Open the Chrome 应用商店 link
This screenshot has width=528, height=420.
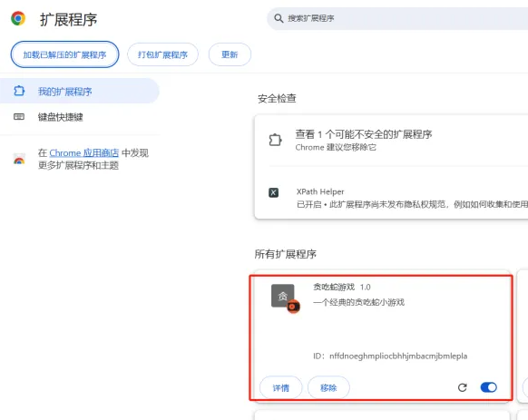pos(84,153)
